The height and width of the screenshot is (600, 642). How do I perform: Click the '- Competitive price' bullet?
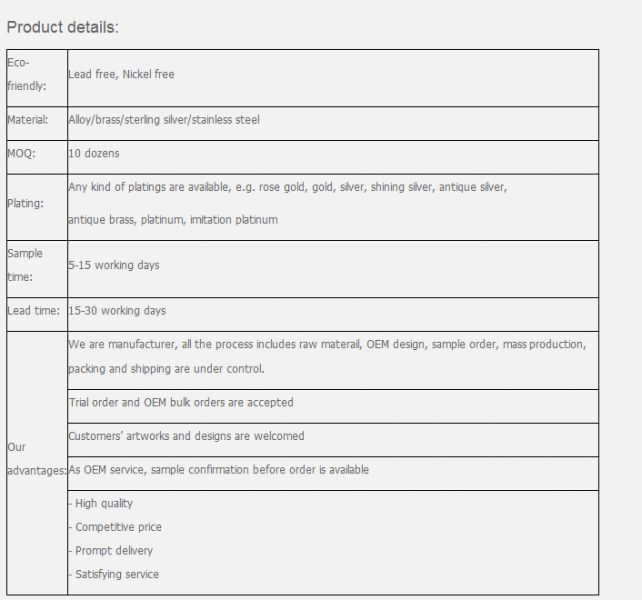point(115,527)
